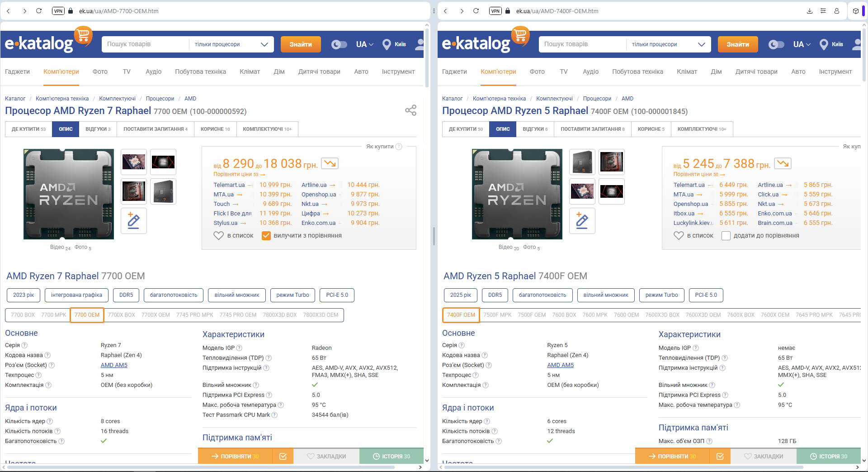
Task: Click e-katalog logo in right window
Action: (486, 41)
